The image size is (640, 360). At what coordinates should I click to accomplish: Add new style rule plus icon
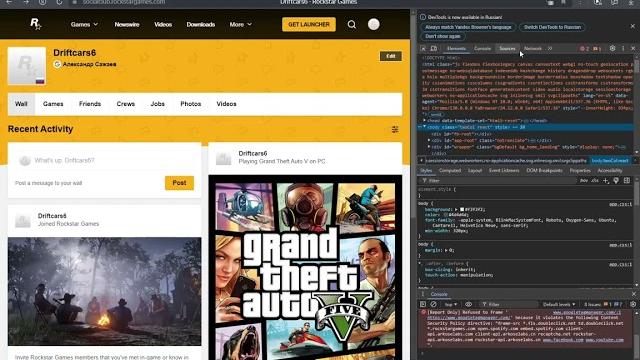[x=606, y=180]
